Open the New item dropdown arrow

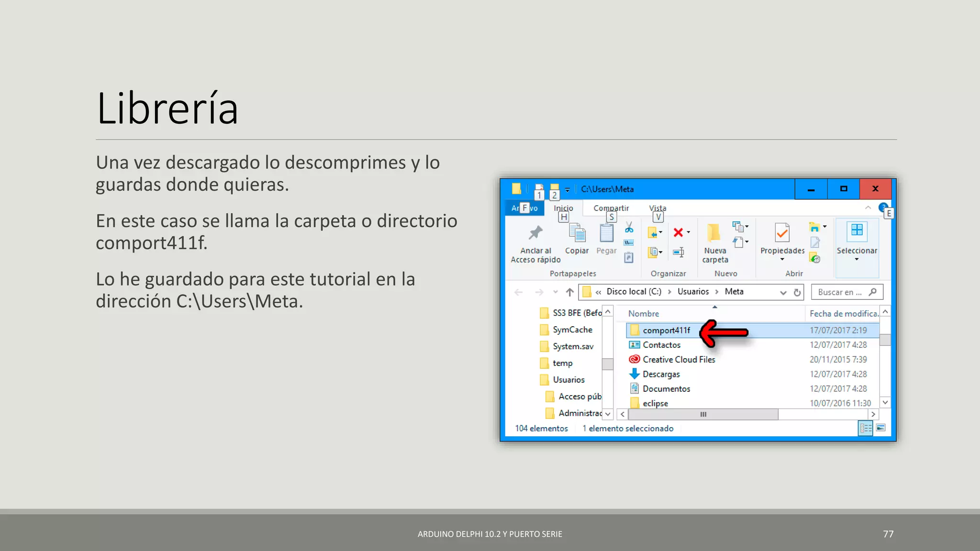746,226
